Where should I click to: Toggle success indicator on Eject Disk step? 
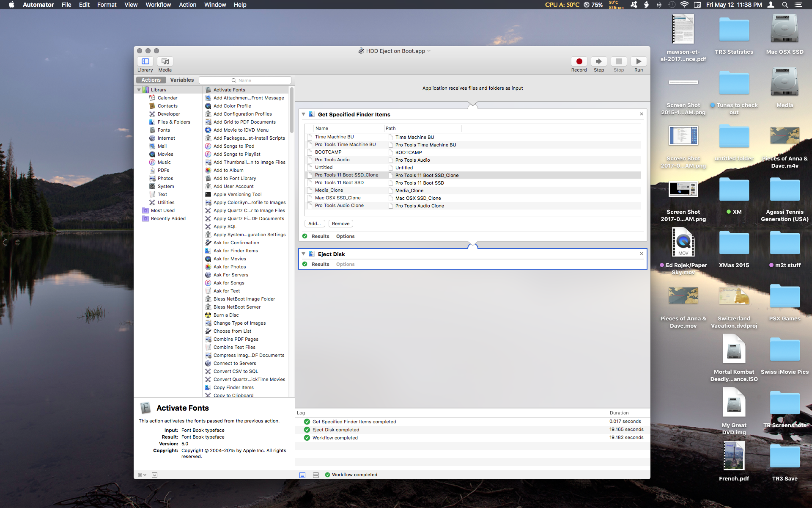pos(305,264)
